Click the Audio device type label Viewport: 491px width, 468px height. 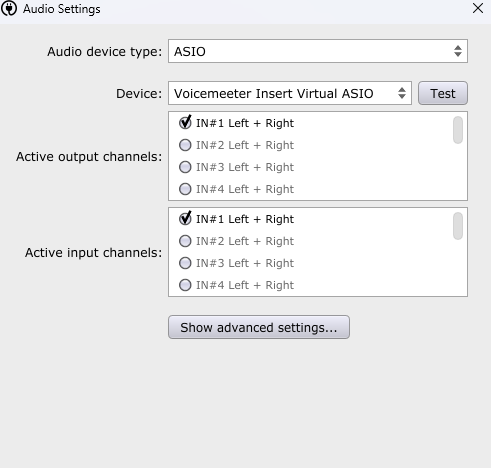(x=105, y=52)
